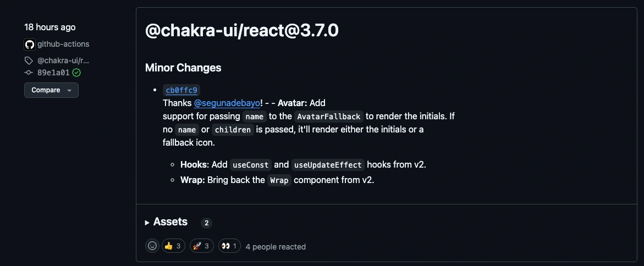644x266 pixels.
Task: Click the commit icon next to 89e1a01
Action: [29, 73]
